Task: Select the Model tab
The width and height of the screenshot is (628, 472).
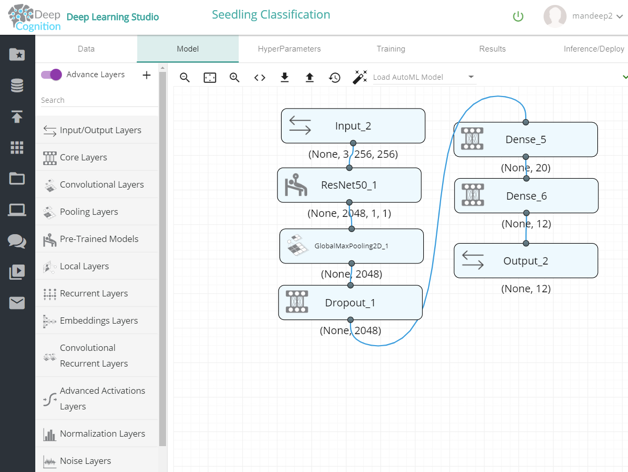Action: pos(188,49)
